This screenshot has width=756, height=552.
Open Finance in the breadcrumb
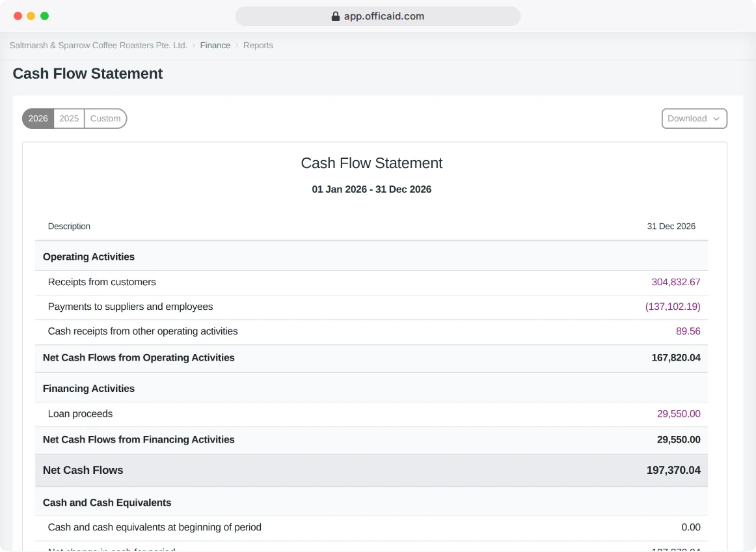tap(215, 46)
